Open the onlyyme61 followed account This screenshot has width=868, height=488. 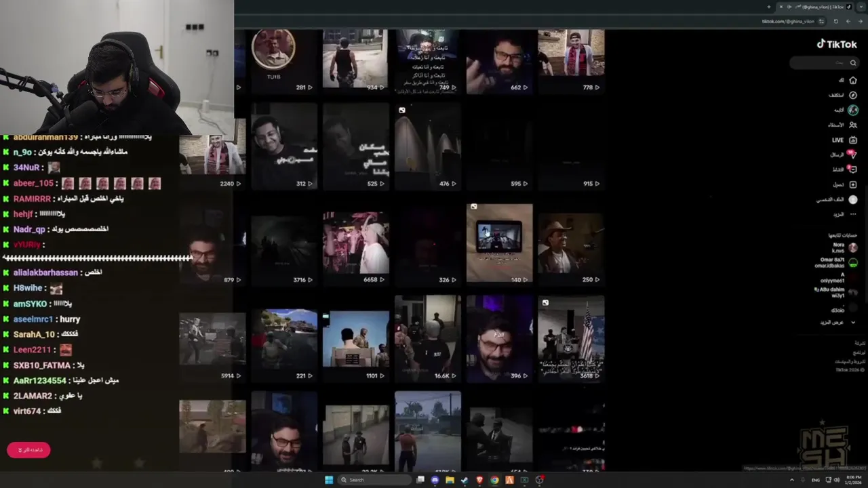(x=838, y=278)
